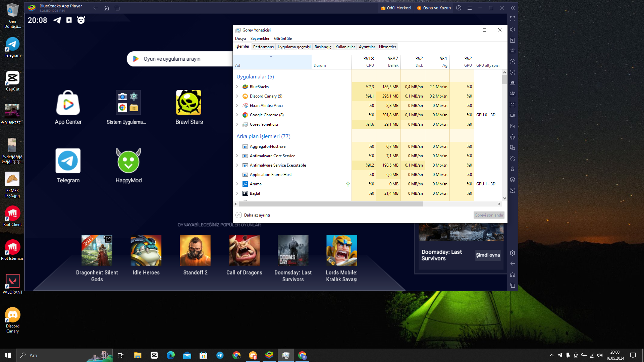Open Brawl Stars game icon
The width and height of the screenshot is (644, 362).
(189, 103)
